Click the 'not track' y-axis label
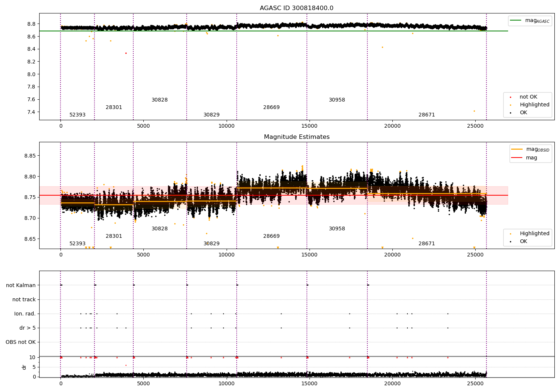The width and height of the screenshot is (560, 392). pos(24,300)
